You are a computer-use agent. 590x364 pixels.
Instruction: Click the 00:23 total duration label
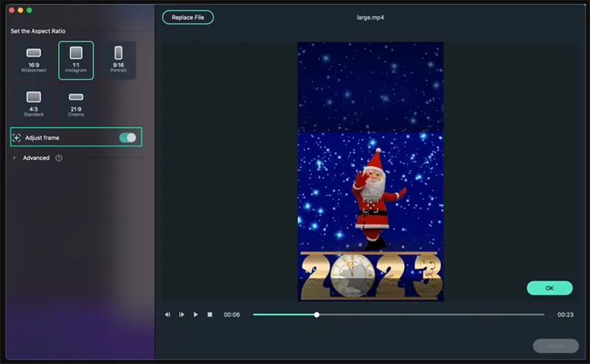pos(566,315)
